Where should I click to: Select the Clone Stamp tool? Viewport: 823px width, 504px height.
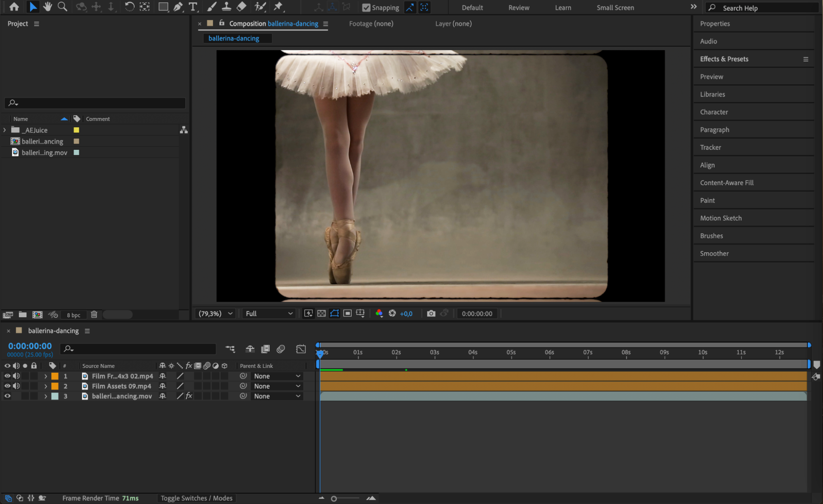[x=226, y=7]
